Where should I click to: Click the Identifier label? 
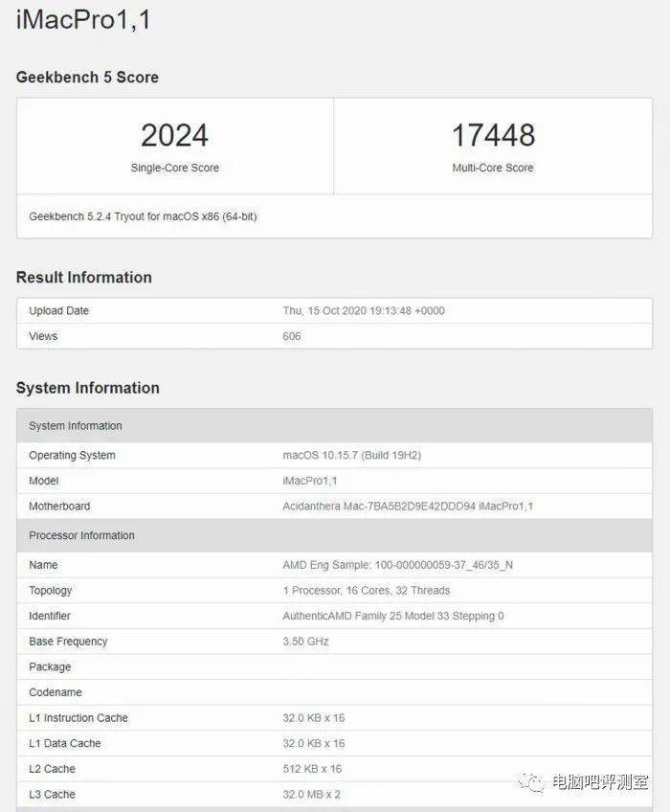50,616
